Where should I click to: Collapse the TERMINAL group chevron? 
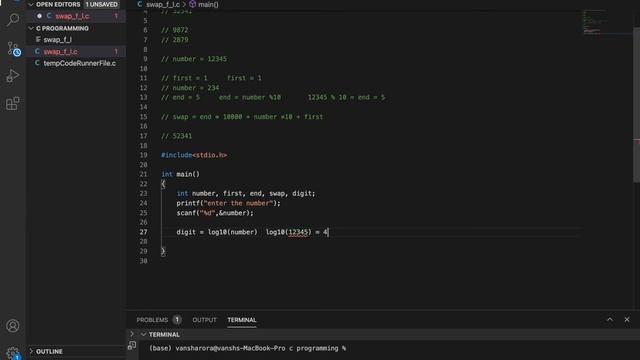143,334
